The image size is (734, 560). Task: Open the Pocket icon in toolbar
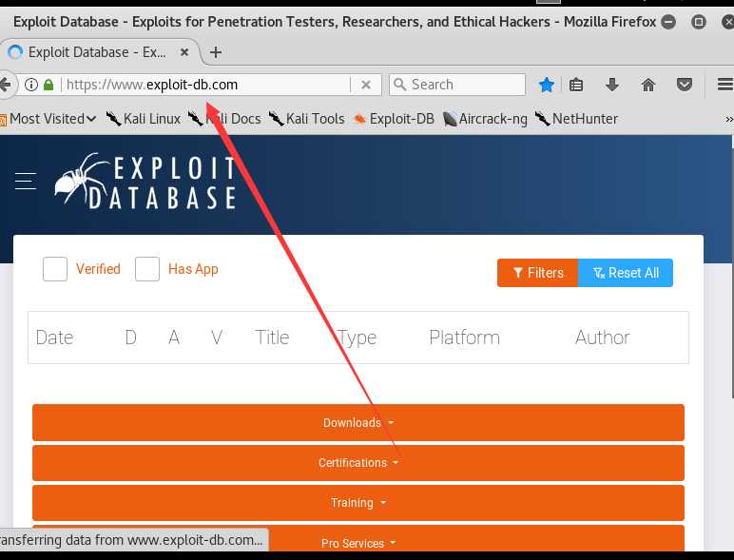pos(685,85)
